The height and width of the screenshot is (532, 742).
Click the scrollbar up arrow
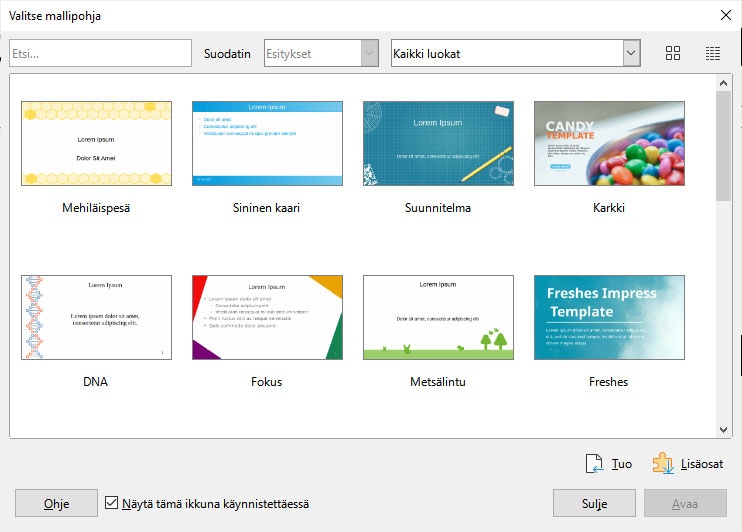point(723,83)
